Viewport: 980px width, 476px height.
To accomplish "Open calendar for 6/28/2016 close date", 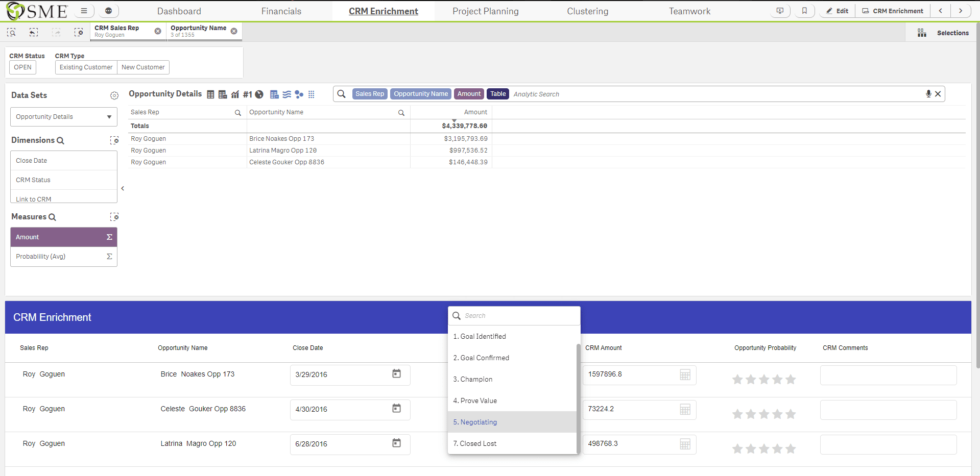I will point(396,443).
